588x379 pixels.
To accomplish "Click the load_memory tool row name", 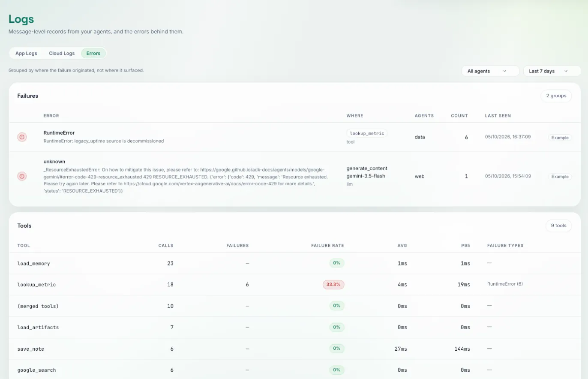I will pyautogui.click(x=34, y=263).
